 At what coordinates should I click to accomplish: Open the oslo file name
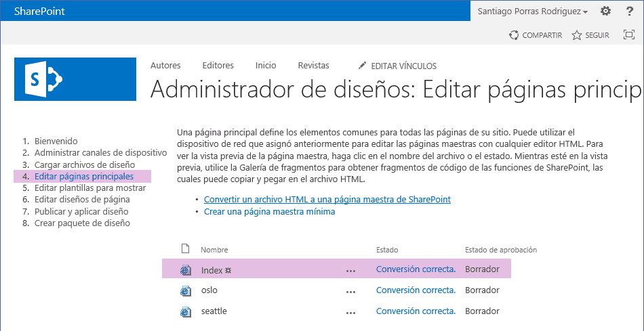pos(209,290)
